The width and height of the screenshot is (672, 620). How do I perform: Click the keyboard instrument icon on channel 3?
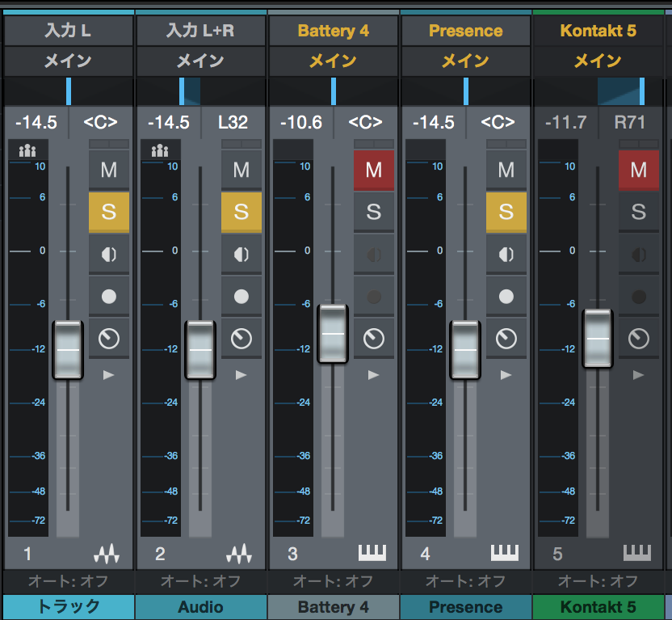[372, 553]
